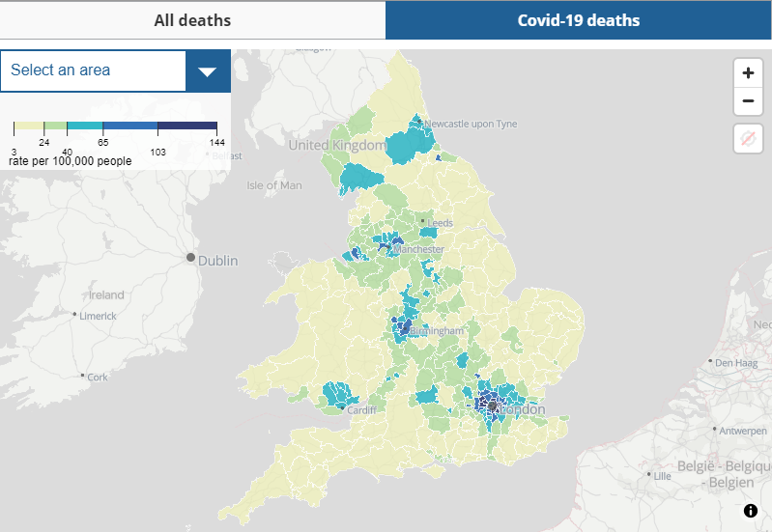
Task: Click the pale yellow legend swatch
Action: point(27,126)
